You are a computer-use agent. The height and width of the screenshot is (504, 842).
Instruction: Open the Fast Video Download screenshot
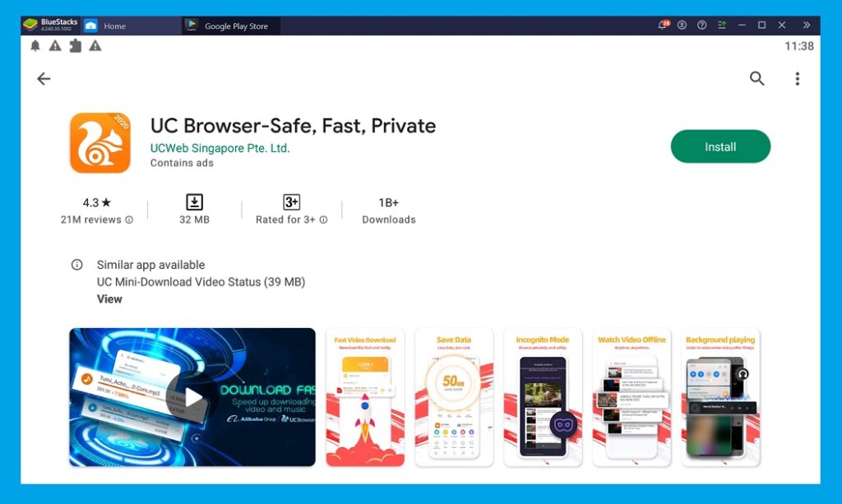pyautogui.click(x=365, y=397)
